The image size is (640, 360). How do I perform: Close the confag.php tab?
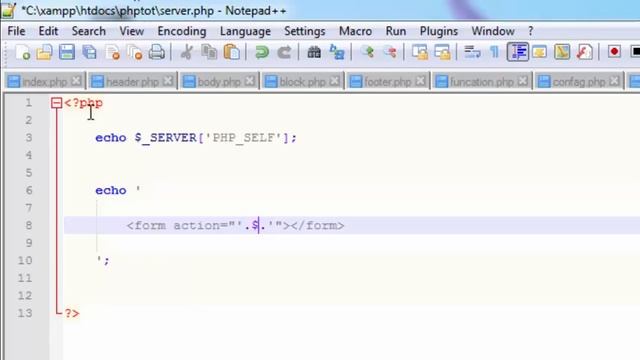pos(614,81)
